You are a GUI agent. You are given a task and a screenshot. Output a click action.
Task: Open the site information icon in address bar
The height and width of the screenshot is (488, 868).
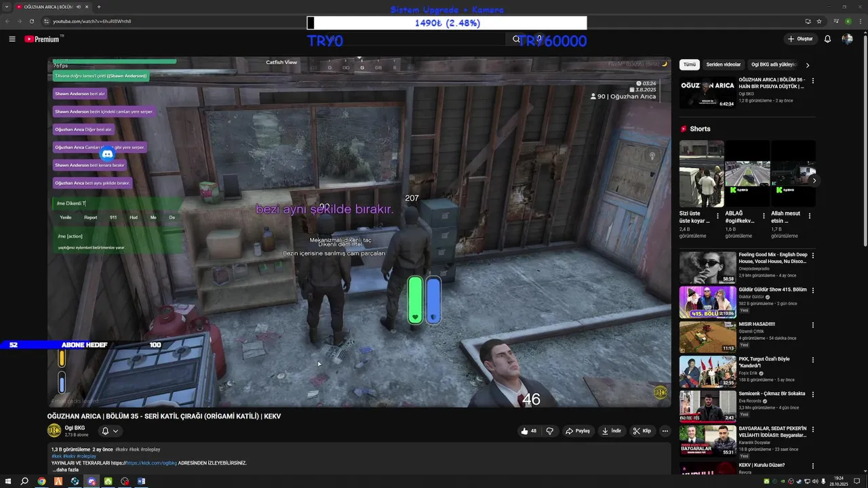point(46,21)
